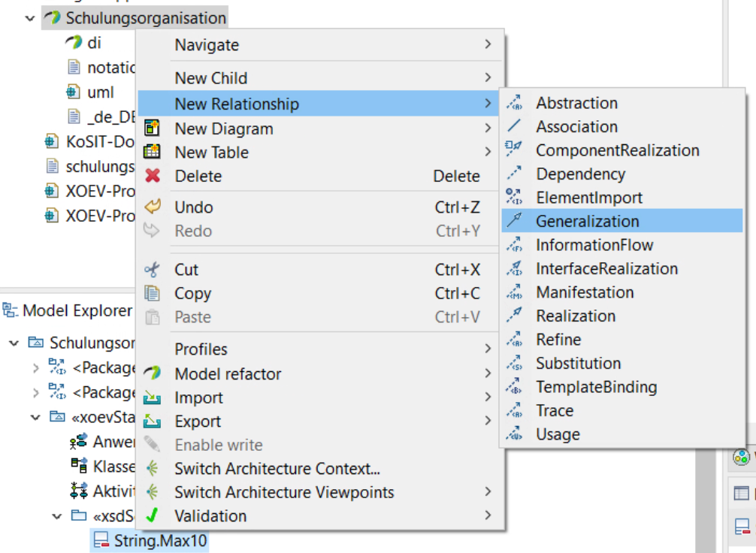This screenshot has height=553, width=756.
Task: Collapse the «xsdS package node
Action: [x=57, y=516]
